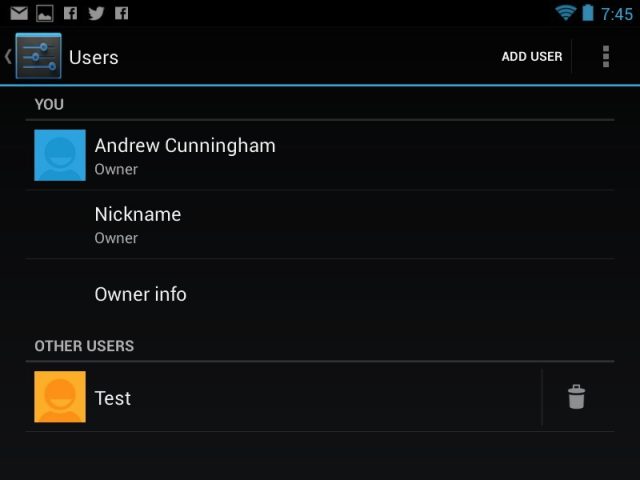Open the email notification icon in status bar
Viewport: 640px width, 480px height.
click(19, 13)
